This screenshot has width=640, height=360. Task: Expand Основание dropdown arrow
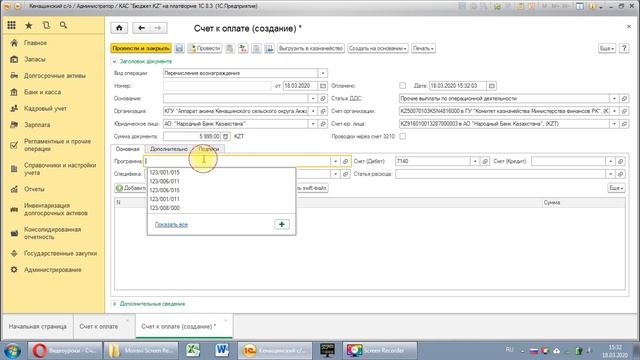click(313, 98)
